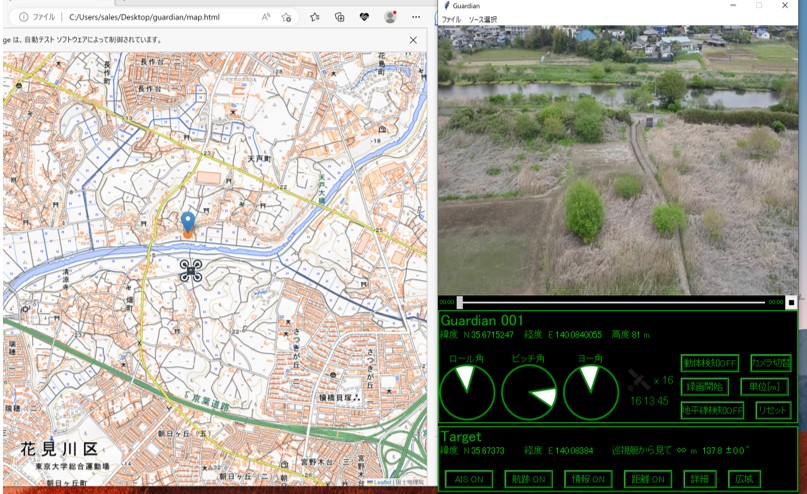Screen dimensions: 807x494
Task: Toggle the 地平線検知OFF horizon detection button
Action: (x=712, y=410)
